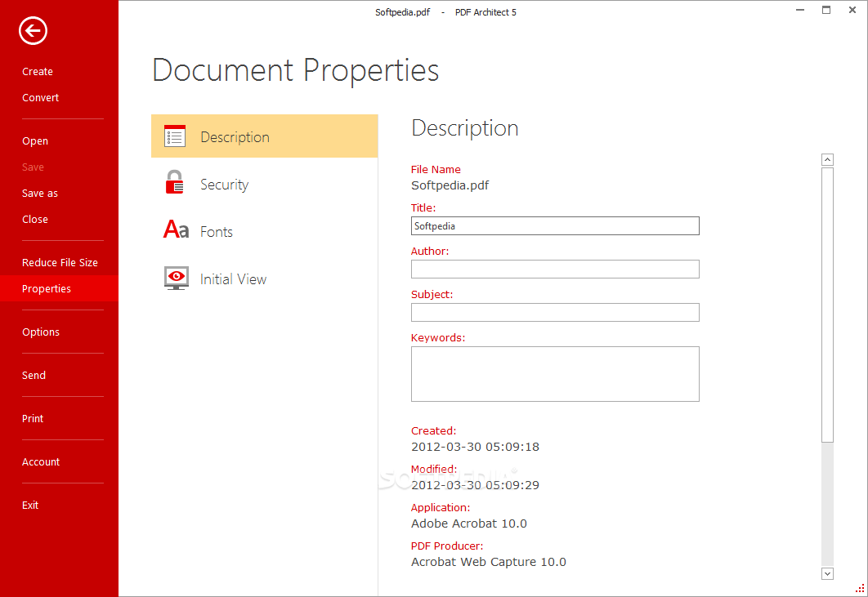Click the empty Author input field

point(555,269)
